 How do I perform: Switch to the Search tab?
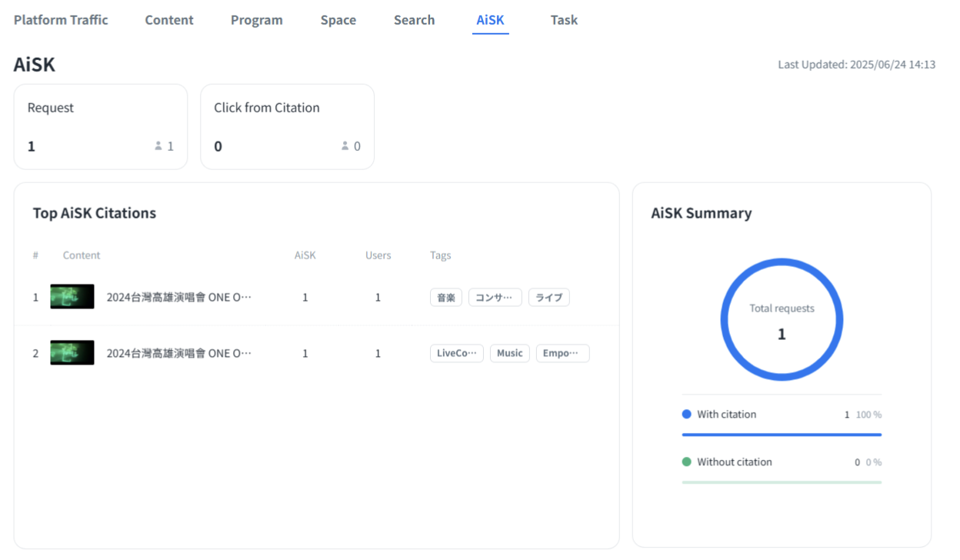(x=414, y=20)
